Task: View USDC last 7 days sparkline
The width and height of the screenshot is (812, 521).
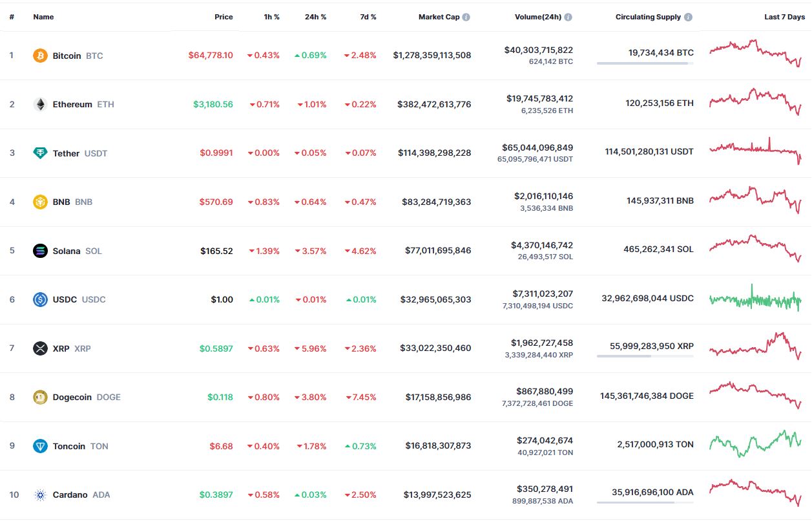Action: click(756, 299)
